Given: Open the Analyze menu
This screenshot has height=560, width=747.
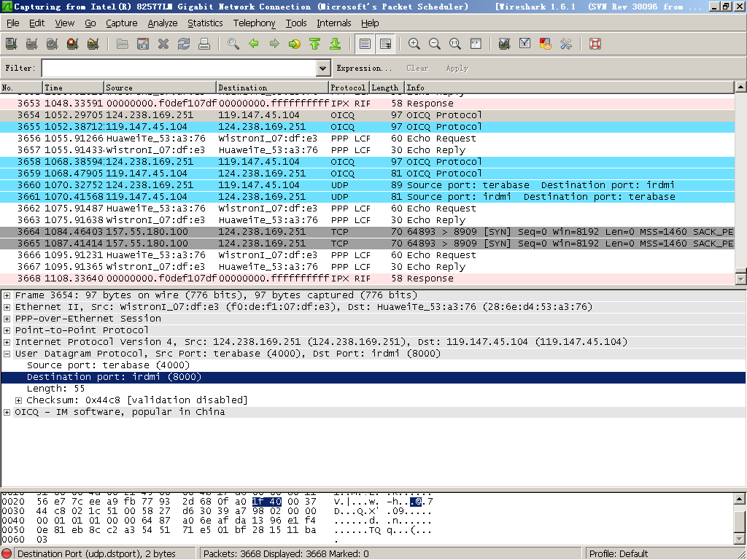Looking at the screenshot, I should coord(163,23).
